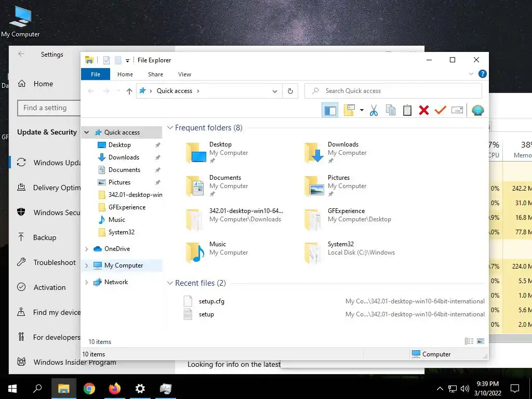Image resolution: width=532 pixels, height=399 pixels.
Task: Click the Back navigation arrow in File Explorer
Action: [x=91, y=91]
